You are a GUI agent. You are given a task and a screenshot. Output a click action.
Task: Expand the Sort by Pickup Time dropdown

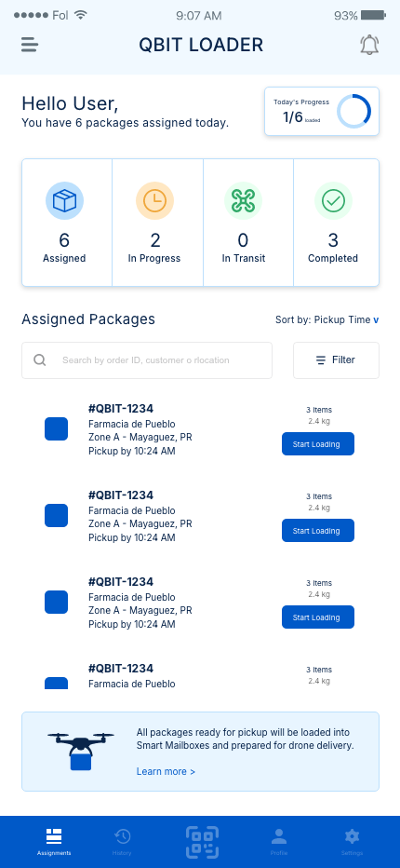coord(327,320)
